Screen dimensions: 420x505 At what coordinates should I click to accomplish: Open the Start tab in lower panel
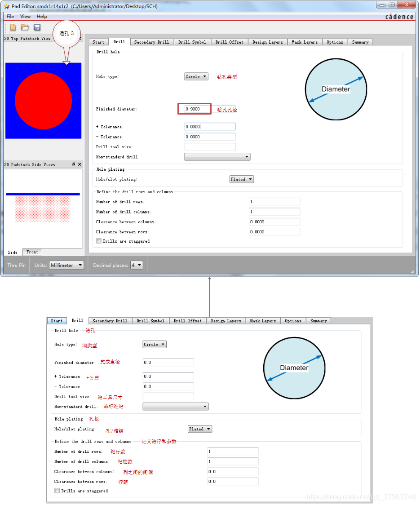point(57,321)
